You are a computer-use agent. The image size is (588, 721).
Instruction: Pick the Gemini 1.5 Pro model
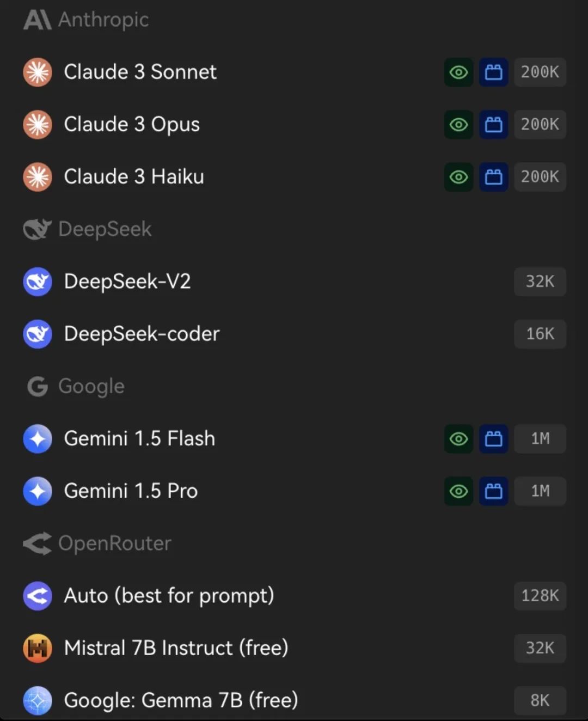[x=131, y=491]
